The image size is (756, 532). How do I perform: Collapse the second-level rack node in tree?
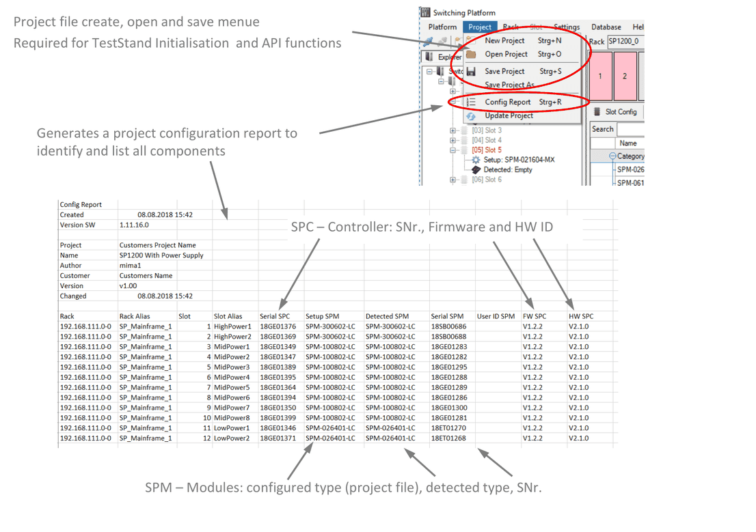pos(441,81)
